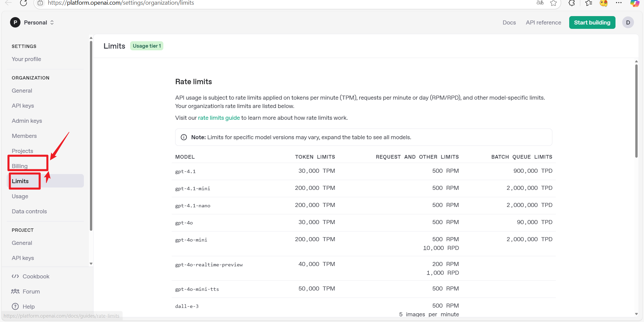Click the gpt-4.1 model row name
The height and width of the screenshot is (322, 644).
pos(185,171)
